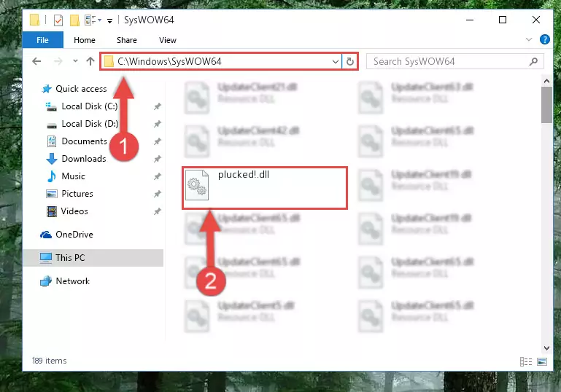Screen dimensions: 561x392
Task: Open Local Disk (C:) in the sidebar
Action: pos(82,106)
